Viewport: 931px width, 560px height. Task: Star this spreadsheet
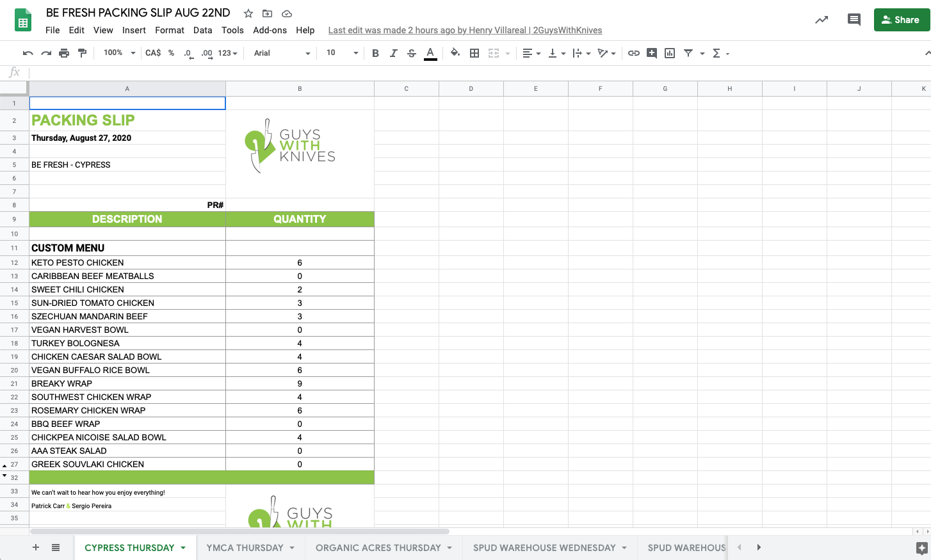(248, 13)
